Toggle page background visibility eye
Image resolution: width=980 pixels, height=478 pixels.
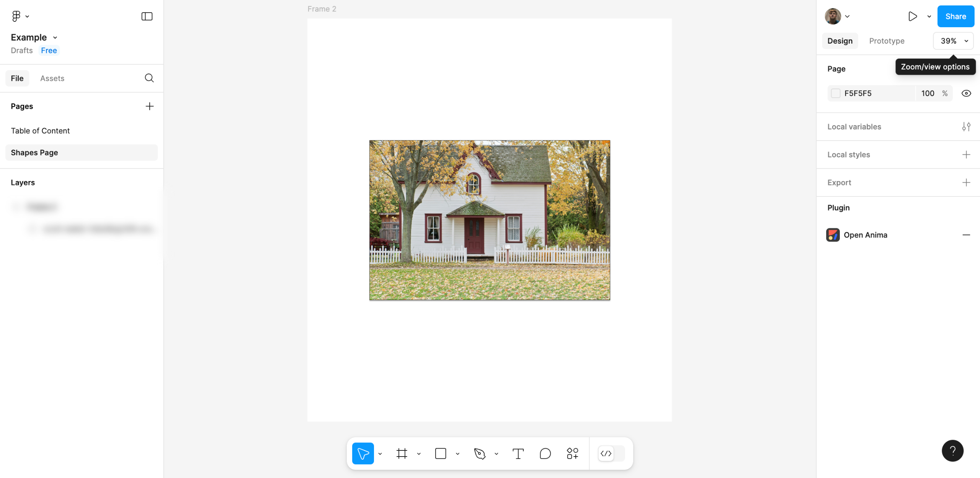click(x=966, y=93)
